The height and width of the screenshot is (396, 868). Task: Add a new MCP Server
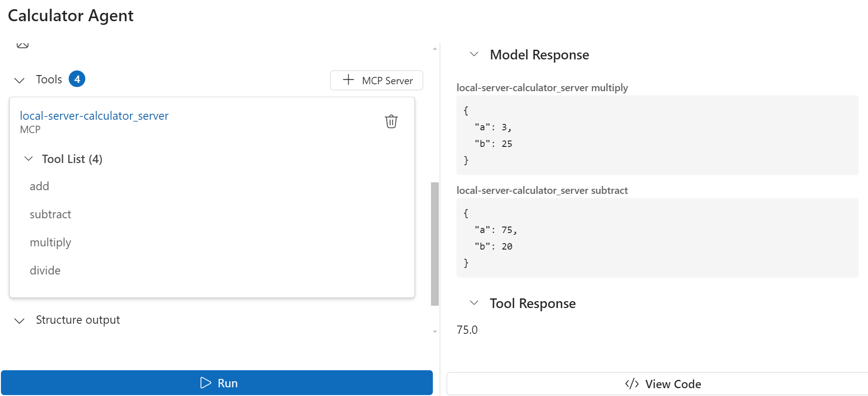tap(377, 81)
